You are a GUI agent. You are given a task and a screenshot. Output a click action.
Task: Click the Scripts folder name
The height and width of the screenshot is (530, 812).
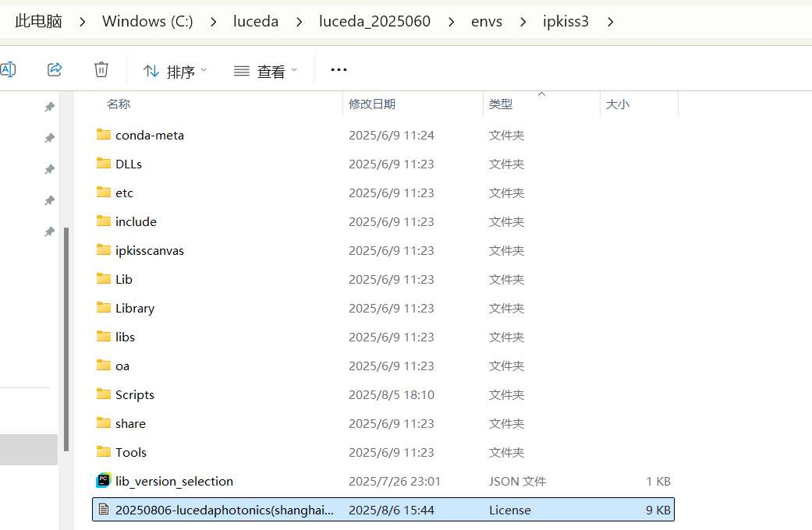tap(135, 395)
